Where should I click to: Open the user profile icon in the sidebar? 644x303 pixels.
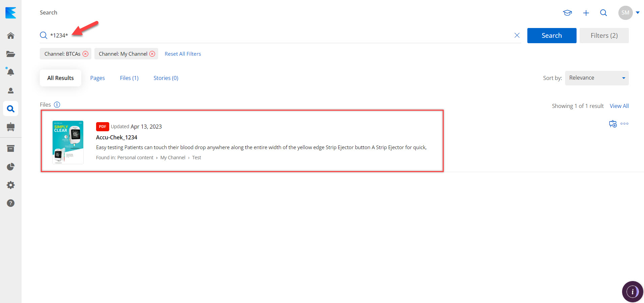11,90
